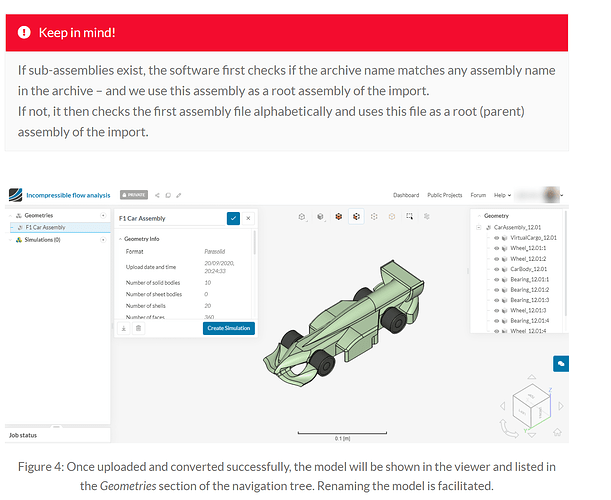611x500 pixels.
Task: Open the render mode shaded cube dropdown
Action: coord(320,217)
